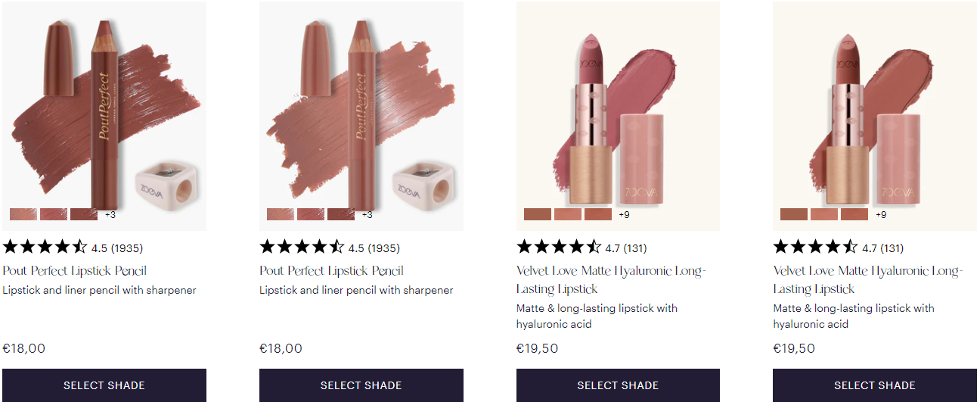
Task: Click the 4.7 star rating under the mauve pink lipstick
Action: pos(560,247)
